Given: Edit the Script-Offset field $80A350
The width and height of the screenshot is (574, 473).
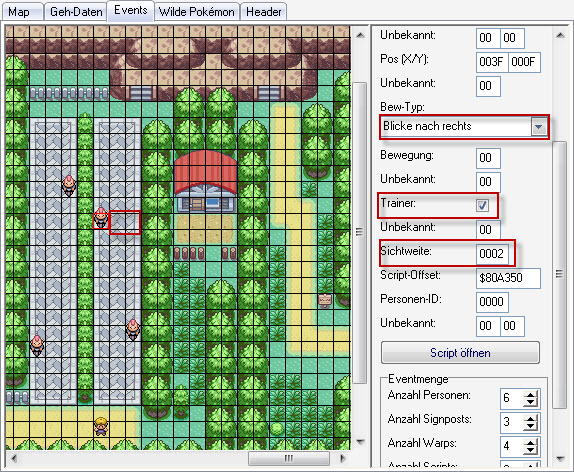Looking at the screenshot, I should (508, 278).
